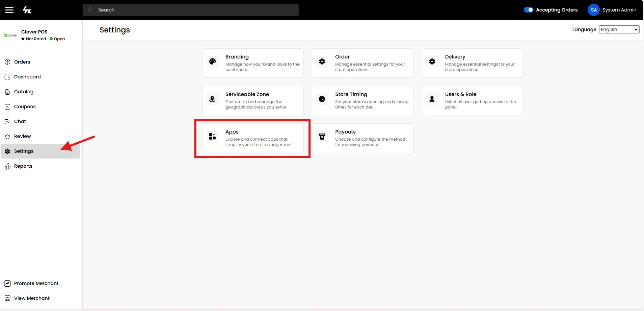644x311 pixels.
Task: Toggle the Accepting Orders switch
Action: point(528,10)
